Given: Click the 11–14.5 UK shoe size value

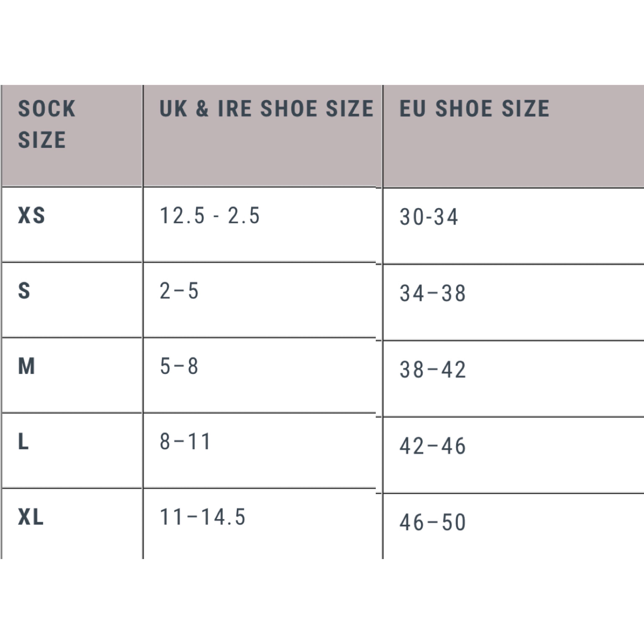Looking at the screenshot, I should (x=203, y=517).
